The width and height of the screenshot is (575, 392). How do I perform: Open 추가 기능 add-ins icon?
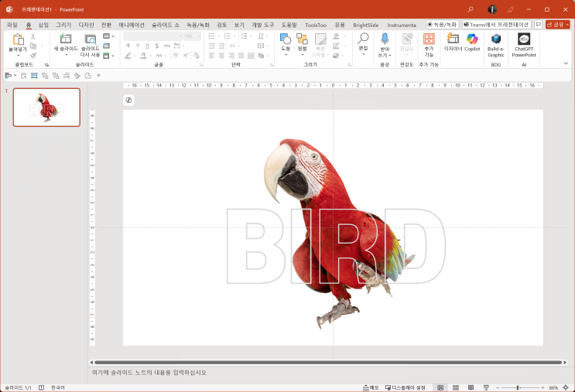pyautogui.click(x=429, y=39)
